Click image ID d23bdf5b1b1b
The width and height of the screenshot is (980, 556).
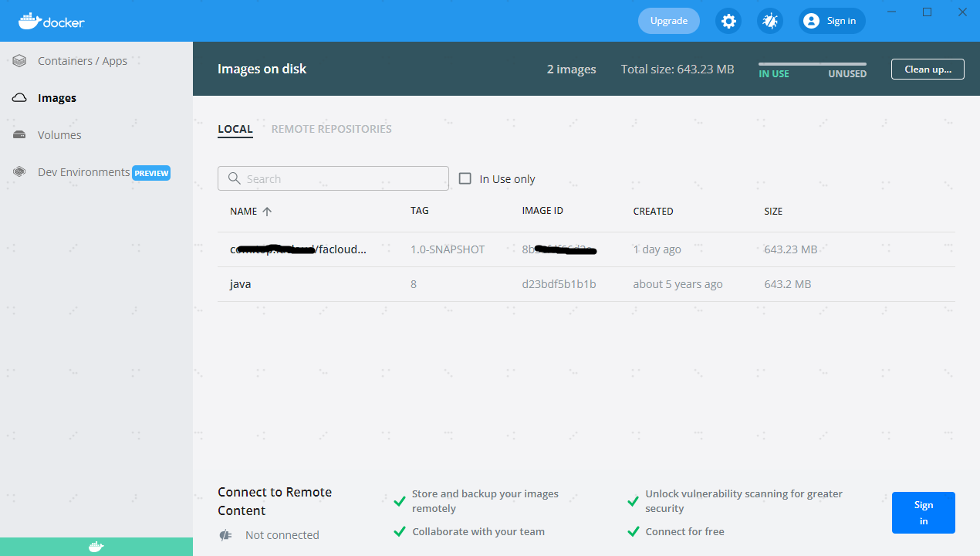559,284
